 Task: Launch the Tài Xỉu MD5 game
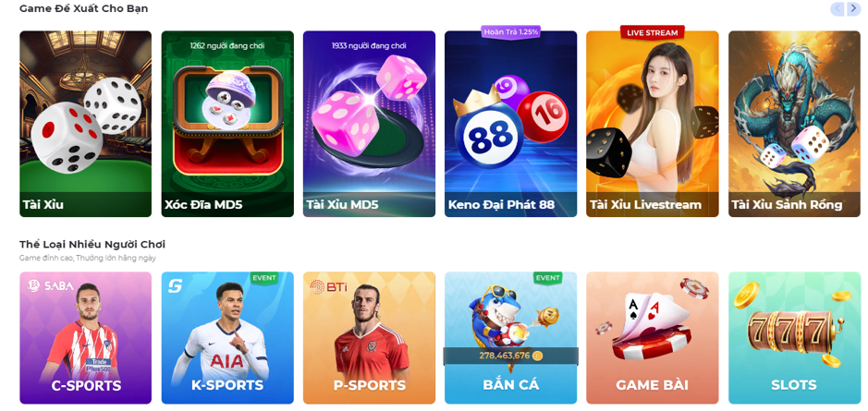[369, 124]
